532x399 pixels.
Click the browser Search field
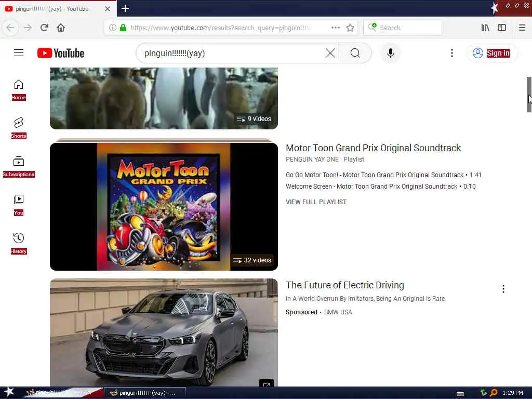(403, 28)
